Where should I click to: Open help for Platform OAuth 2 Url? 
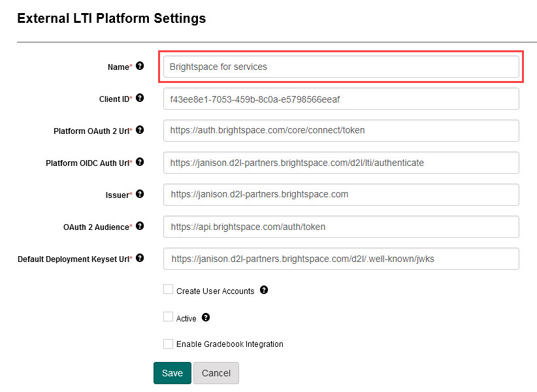click(x=140, y=130)
